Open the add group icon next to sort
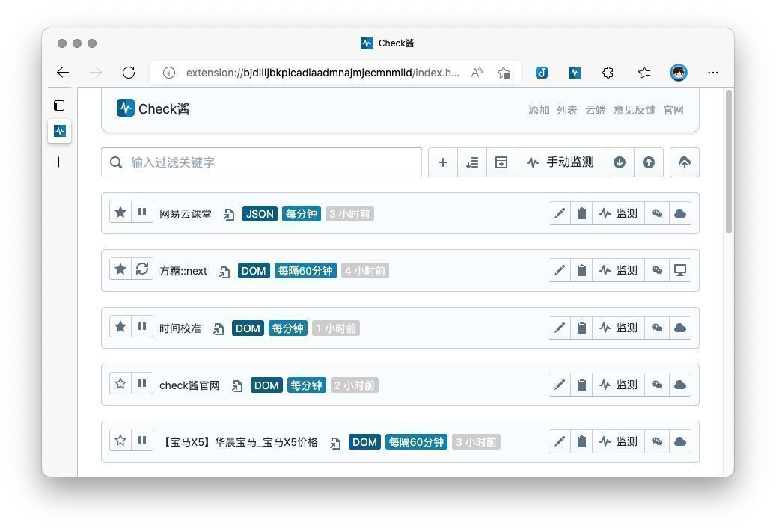 [x=501, y=162]
